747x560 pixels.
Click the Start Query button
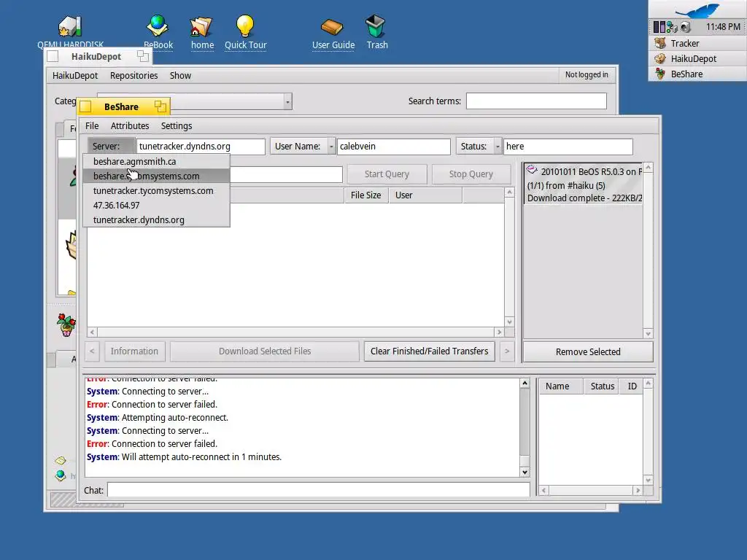pyautogui.click(x=387, y=174)
